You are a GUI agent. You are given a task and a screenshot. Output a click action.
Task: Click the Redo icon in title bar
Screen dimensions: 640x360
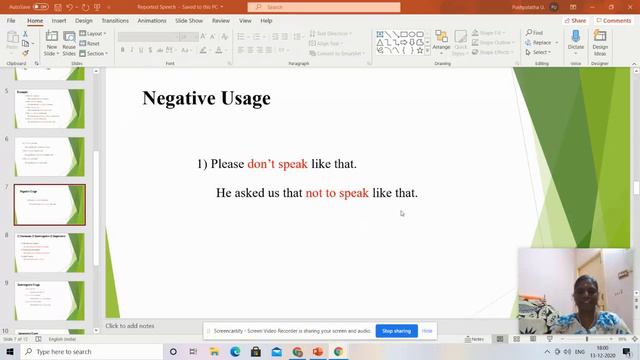pyautogui.click(x=85, y=7)
